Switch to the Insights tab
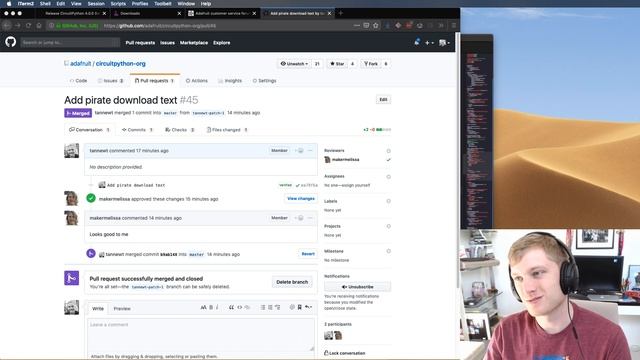The width and height of the screenshot is (640, 360). click(x=230, y=81)
